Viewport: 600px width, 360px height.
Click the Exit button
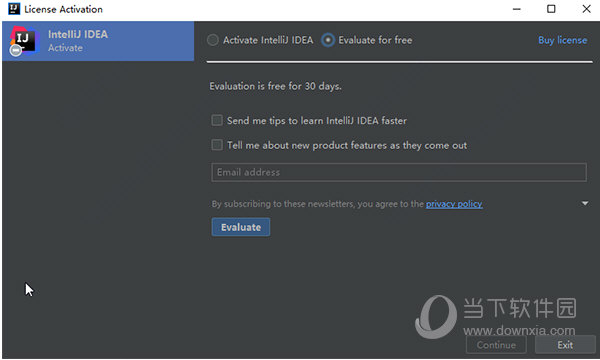pos(565,345)
